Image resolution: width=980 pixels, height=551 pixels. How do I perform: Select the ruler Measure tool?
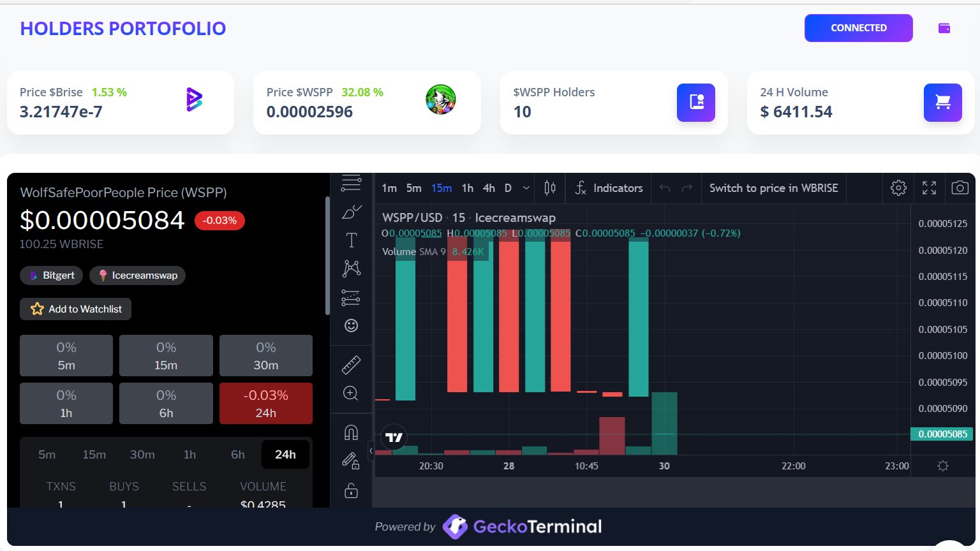[x=351, y=365]
